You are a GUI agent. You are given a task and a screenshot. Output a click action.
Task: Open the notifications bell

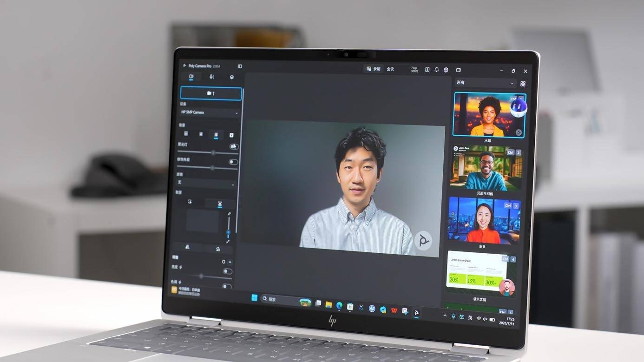tap(436, 70)
